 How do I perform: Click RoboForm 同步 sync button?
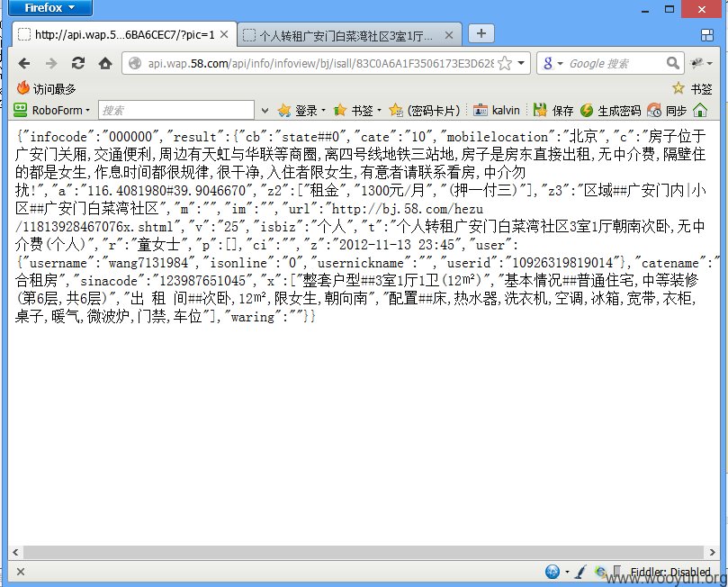coord(667,110)
